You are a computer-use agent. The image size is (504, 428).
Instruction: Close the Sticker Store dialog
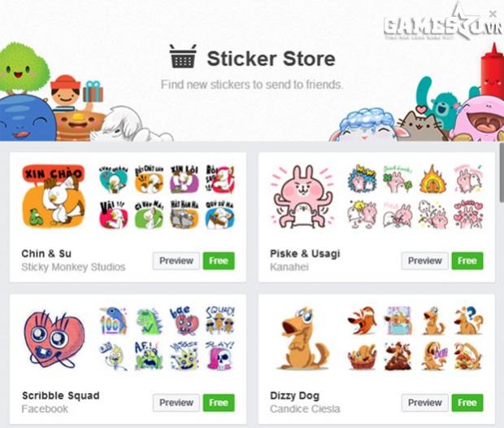pos(493,14)
